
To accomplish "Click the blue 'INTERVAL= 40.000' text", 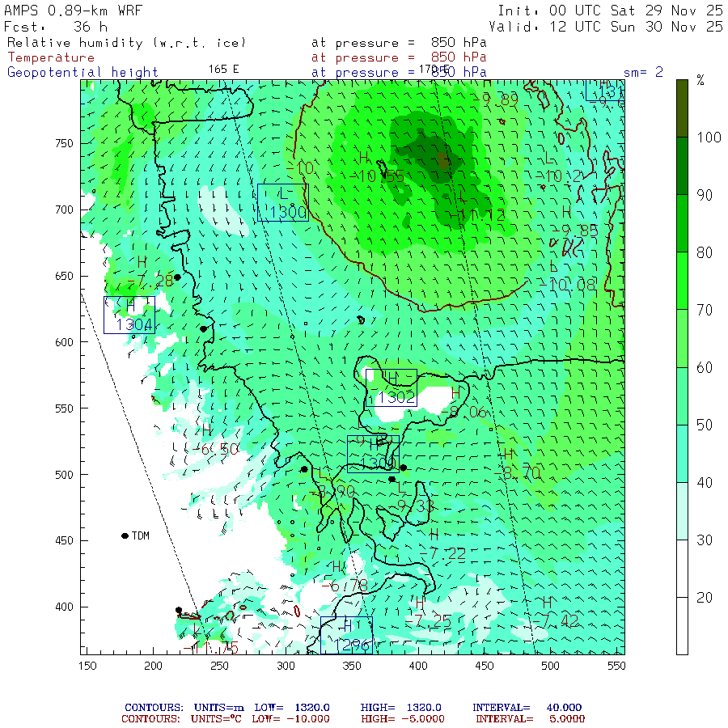I will [527, 708].
